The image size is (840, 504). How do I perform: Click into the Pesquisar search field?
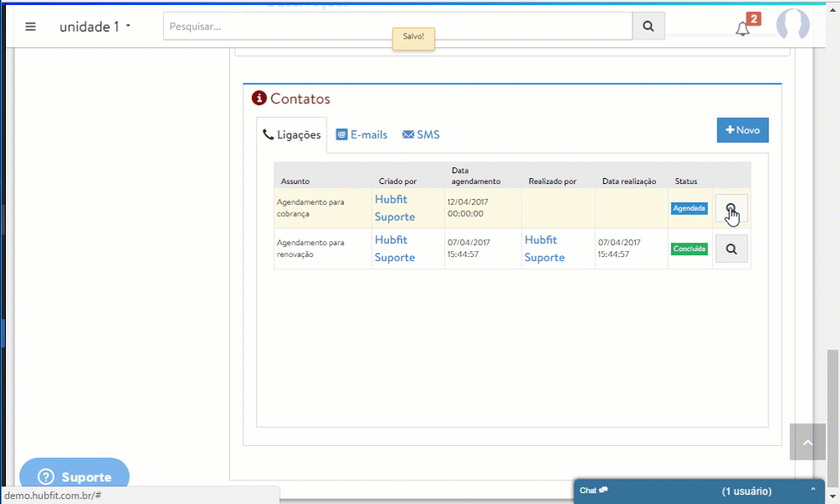pyautogui.click(x=397, y=26)
